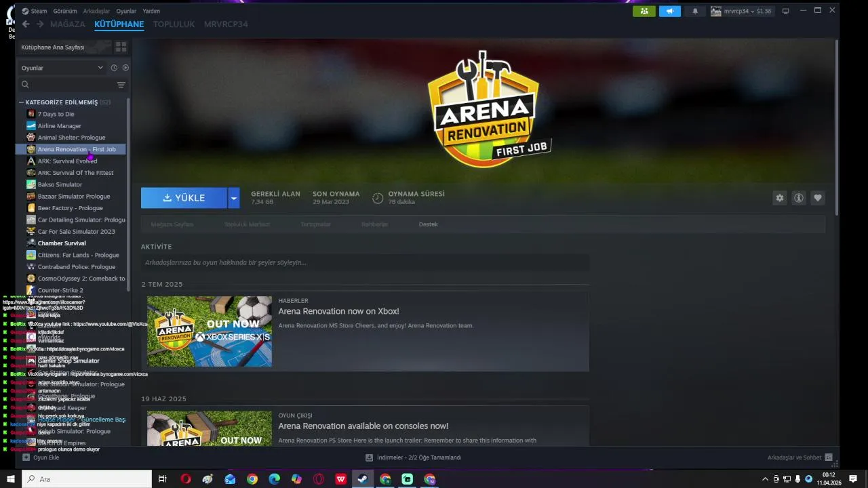This screenshot has width=868, height=488.
Task: Open install options arrow beside YÜKLE
Action: 233,198
